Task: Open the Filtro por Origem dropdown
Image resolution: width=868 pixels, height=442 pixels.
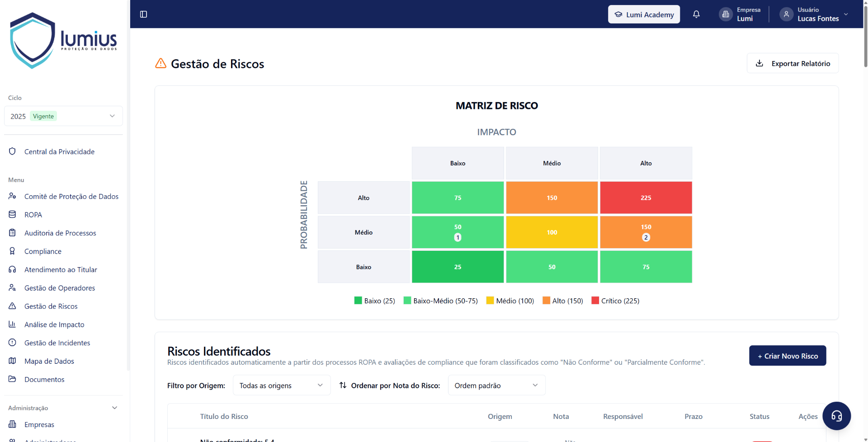Action: pos(282,385)
